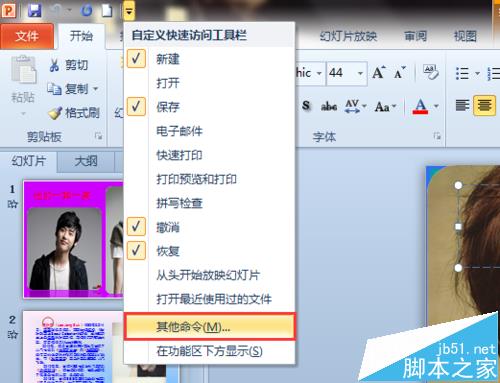
Task: Click the New document icon in quick access toolbar
Action: click(107, 11)
